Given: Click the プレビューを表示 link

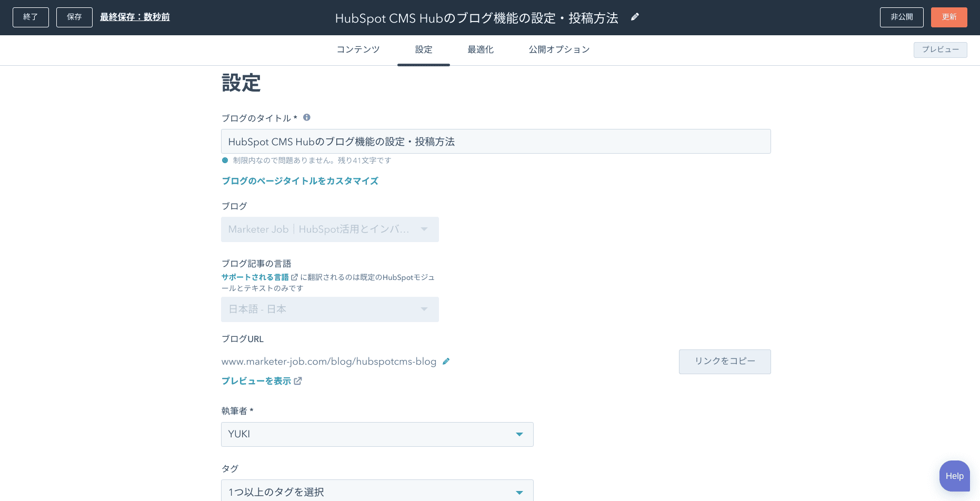Looking at the screenshot, I should (x=256, y=381).
